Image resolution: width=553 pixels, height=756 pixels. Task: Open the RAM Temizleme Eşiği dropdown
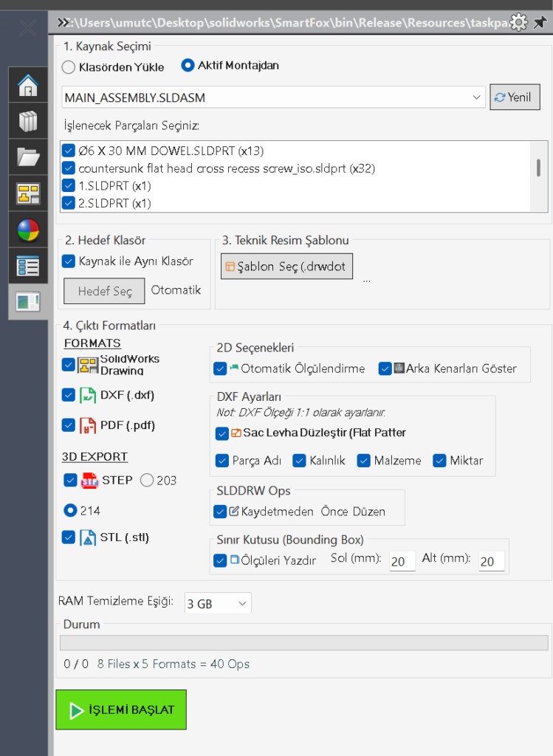(218, 604)
